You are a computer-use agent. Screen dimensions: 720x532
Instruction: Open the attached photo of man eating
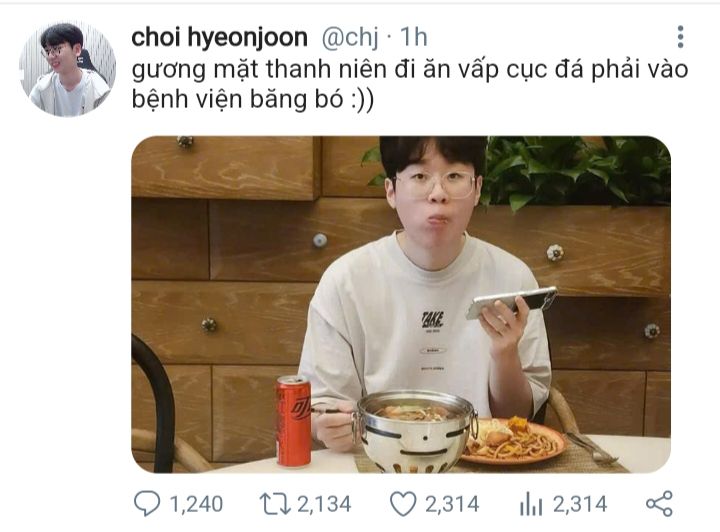point(401,304)
